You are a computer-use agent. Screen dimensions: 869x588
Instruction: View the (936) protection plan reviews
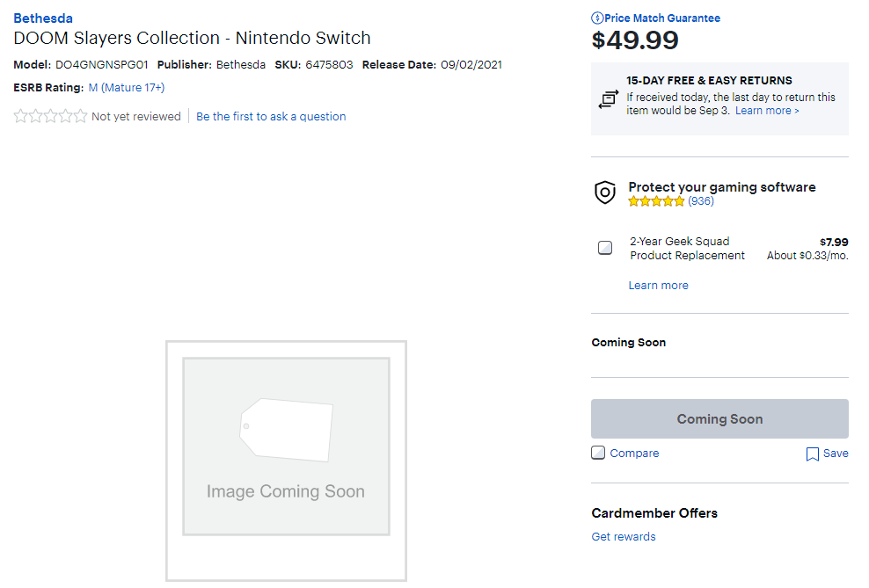click(701, 201)
